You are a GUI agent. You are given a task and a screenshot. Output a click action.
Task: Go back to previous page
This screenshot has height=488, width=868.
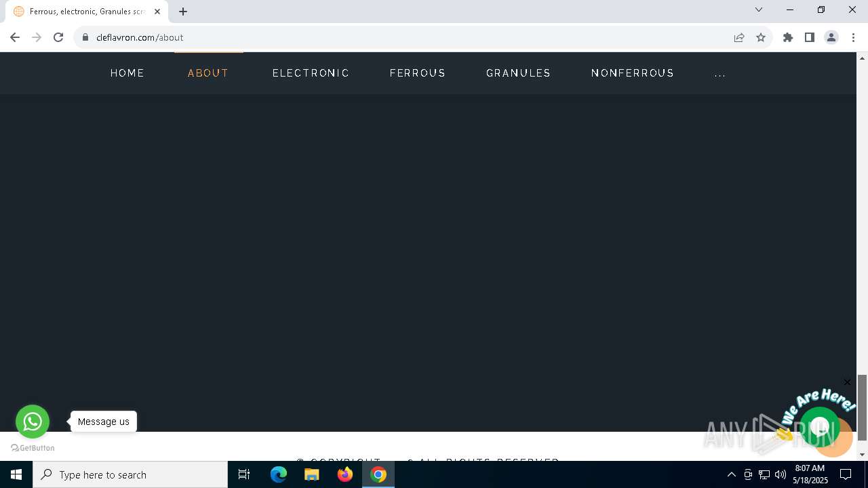pyautogui.click(x=15, y=37)
